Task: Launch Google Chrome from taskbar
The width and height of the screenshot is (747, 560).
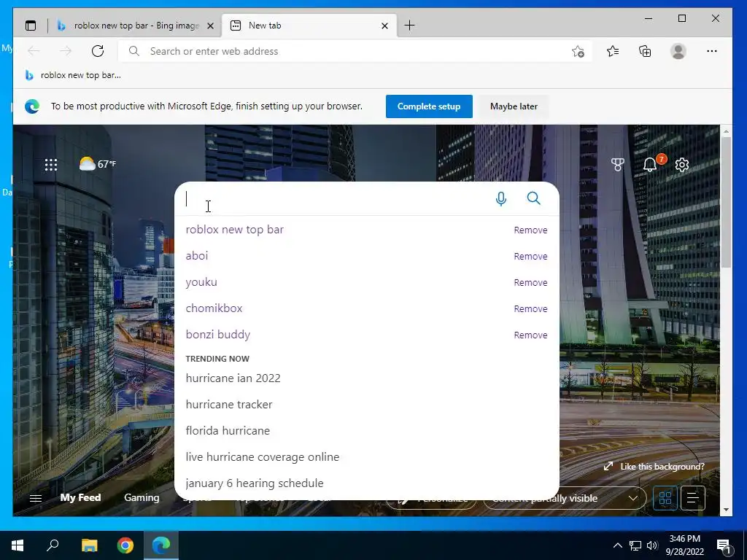Action: 125,545
